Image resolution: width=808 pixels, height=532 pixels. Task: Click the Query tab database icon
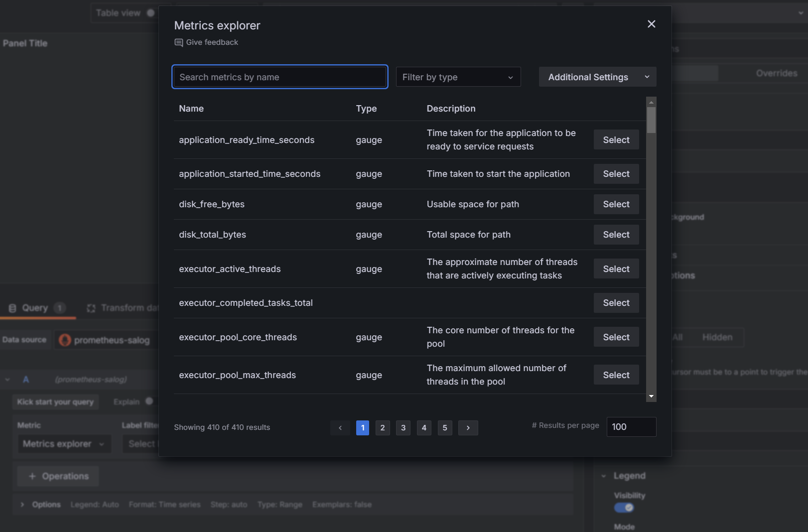pos(12,308)
